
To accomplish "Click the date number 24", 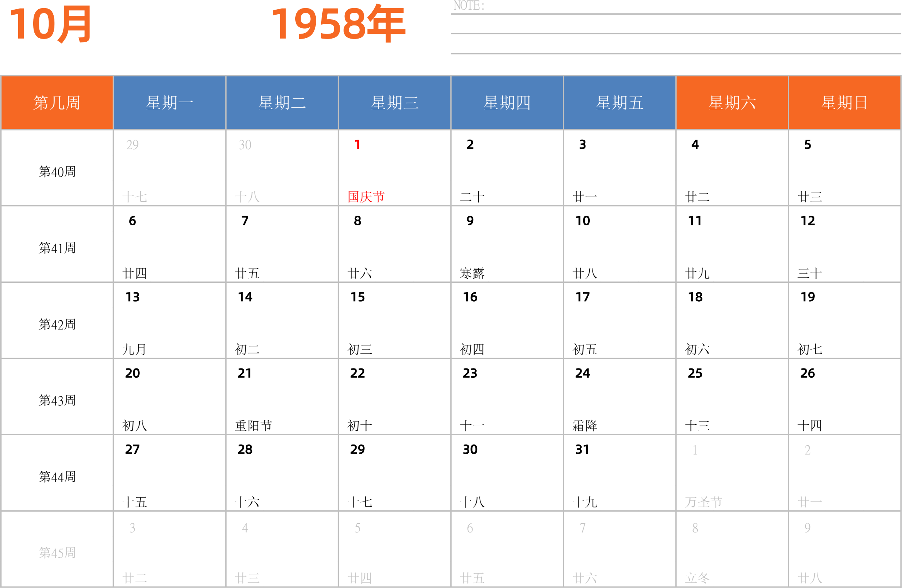I will 583,373.
